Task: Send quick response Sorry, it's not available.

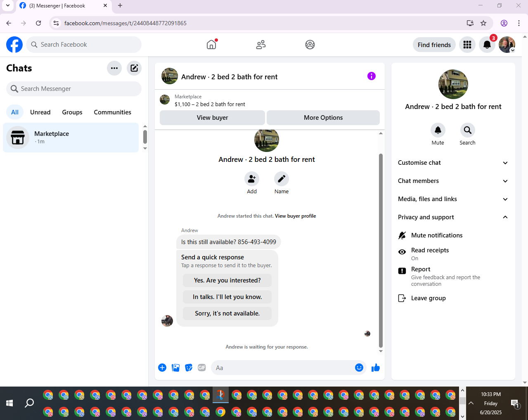Action: pos(227,313)
